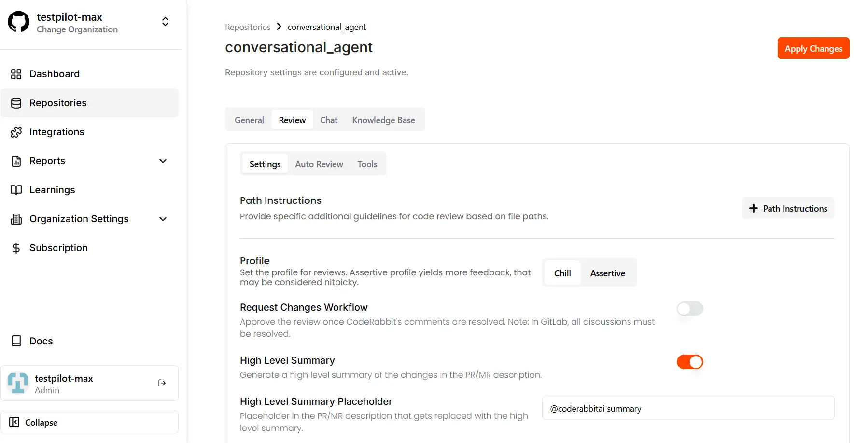Click the Integrations puzzle icon

click(x=16, y=132)
